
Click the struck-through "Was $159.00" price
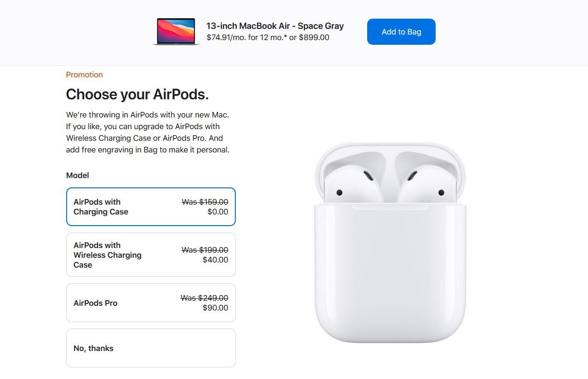pyautogui.click(x=205, y=202)
